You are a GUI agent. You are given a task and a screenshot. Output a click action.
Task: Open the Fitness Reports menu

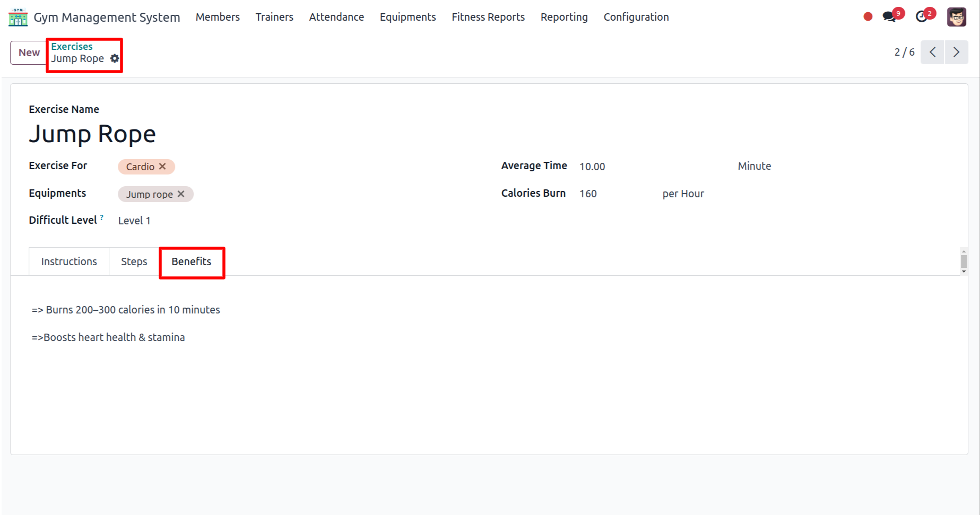coord(488,17)
